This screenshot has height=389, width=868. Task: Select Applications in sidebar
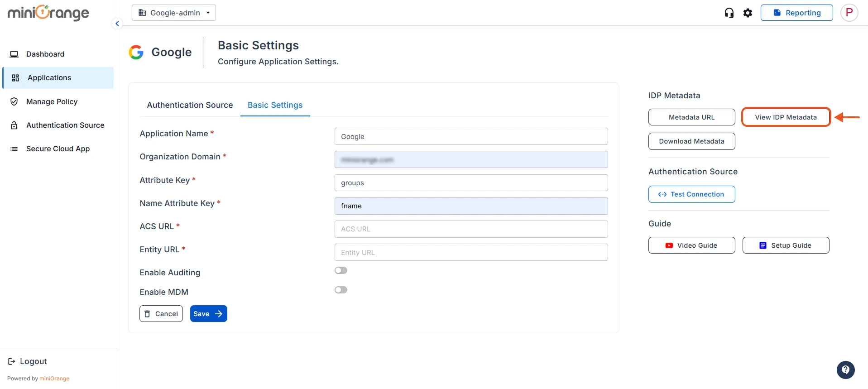pyautogui.click(x=58, y=78)
